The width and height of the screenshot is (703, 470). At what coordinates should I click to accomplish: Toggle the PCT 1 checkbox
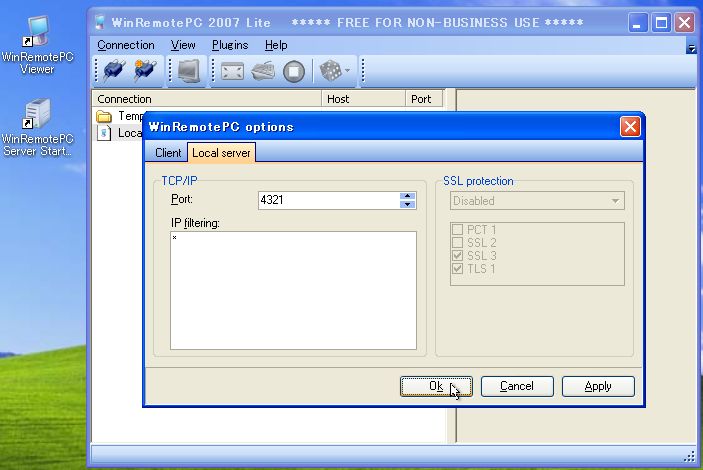point(457,230)
